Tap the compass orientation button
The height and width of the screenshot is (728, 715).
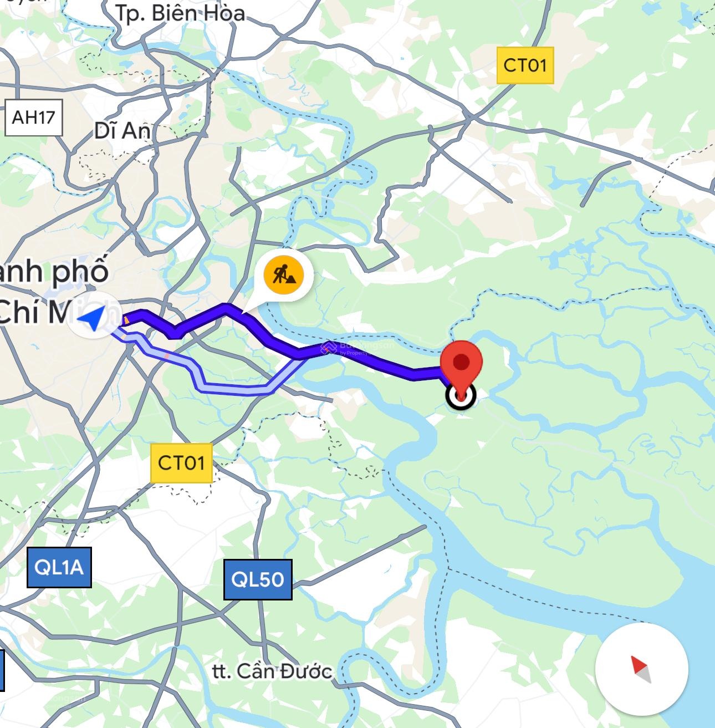[x=642, y=669]
